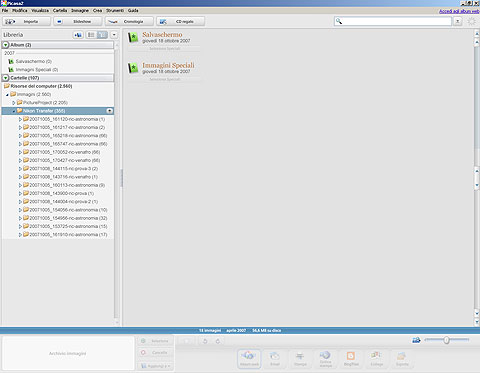
Task: Expand the PictureProject folder
Action: pos(14,103)
